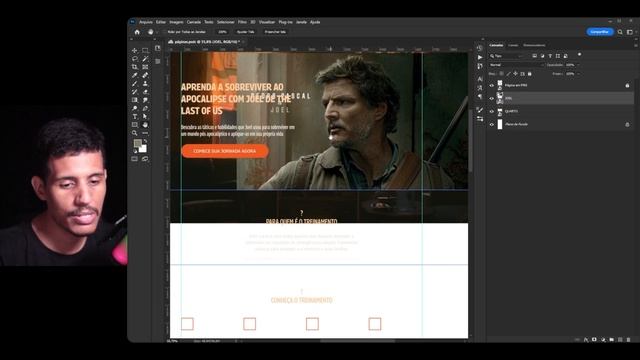Open the History panel icon

(480, 48)
